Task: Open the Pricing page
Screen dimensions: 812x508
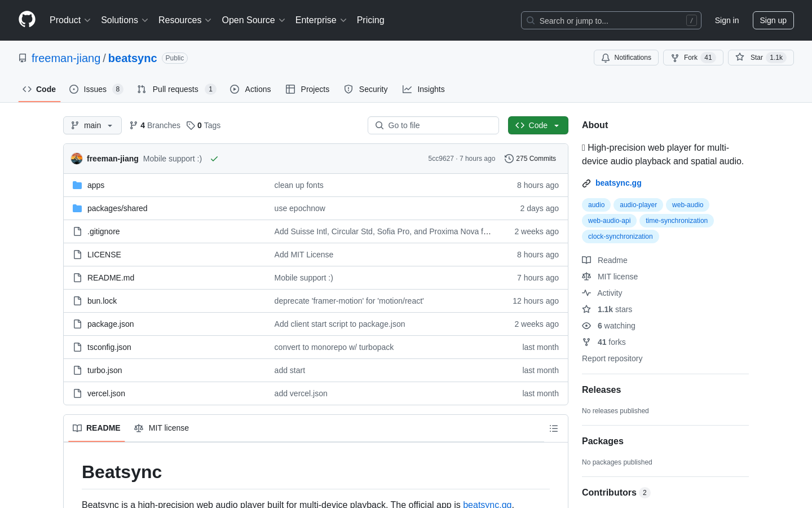Action: (x=370, y=20)
